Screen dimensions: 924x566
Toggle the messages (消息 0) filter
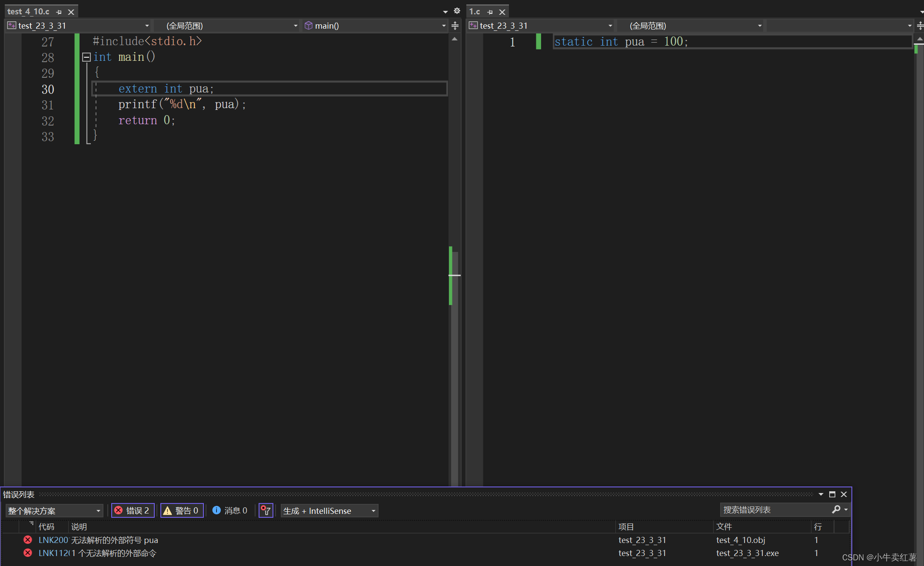229,510
